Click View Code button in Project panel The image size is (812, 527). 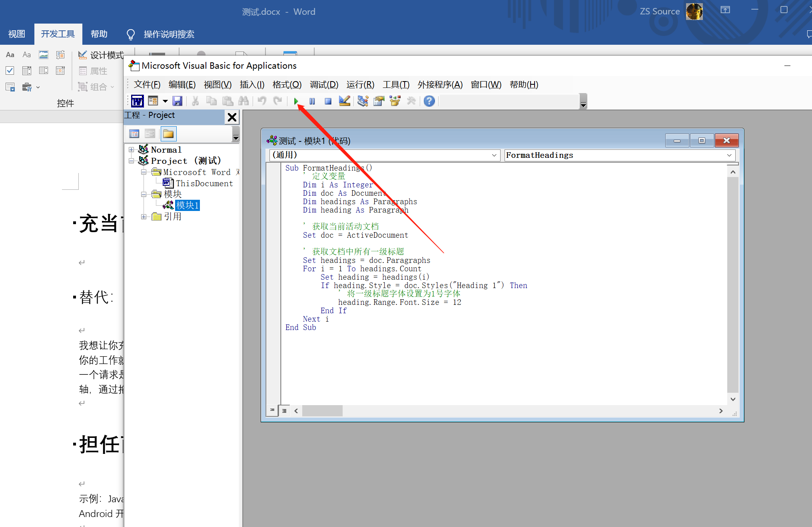click(134, 134)
